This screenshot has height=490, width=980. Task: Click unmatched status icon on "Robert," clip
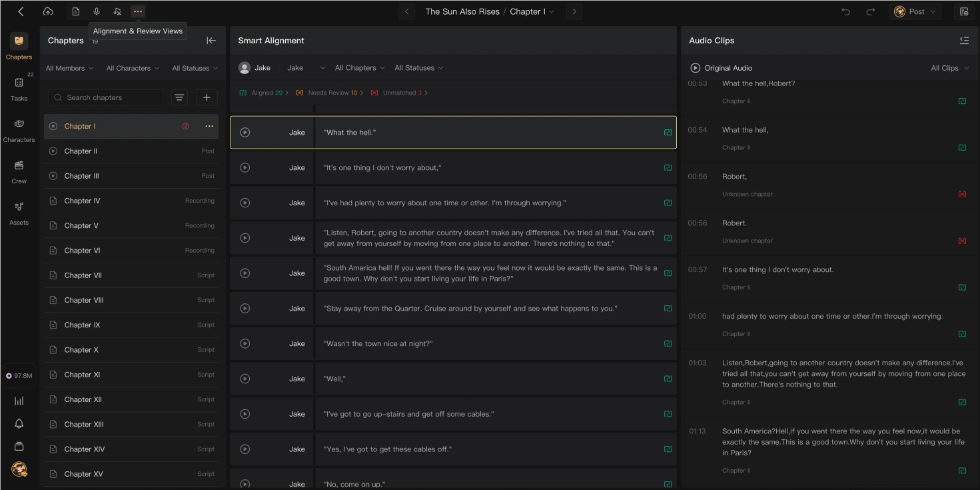[962, 195]
